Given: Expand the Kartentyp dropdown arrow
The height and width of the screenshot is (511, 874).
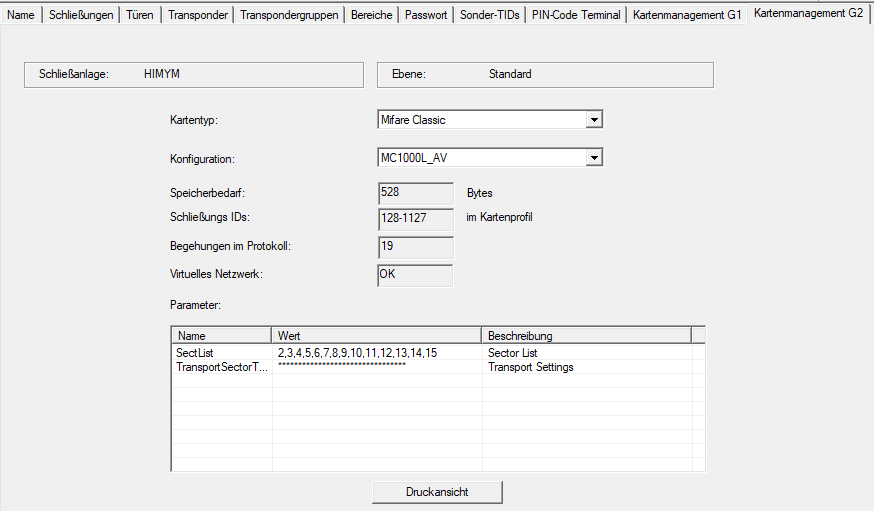Looking at the screenshot, I should coord(594,120).
